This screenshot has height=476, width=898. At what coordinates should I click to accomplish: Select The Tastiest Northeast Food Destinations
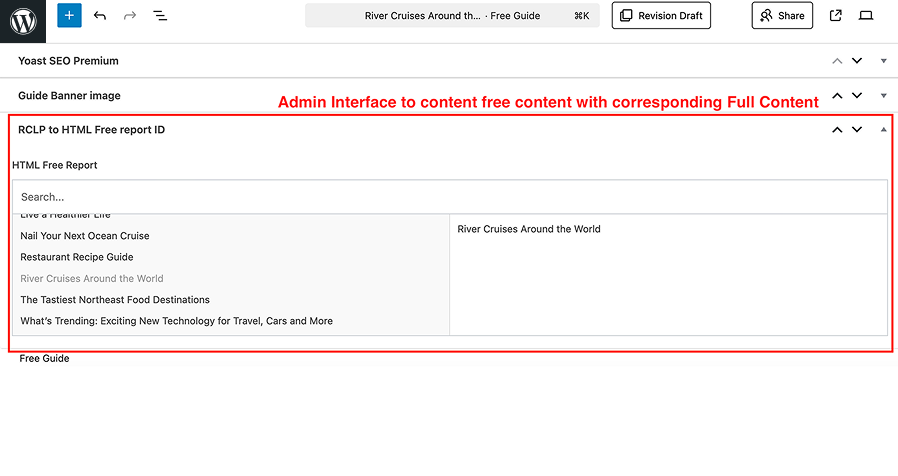click(x=115, y=300)
